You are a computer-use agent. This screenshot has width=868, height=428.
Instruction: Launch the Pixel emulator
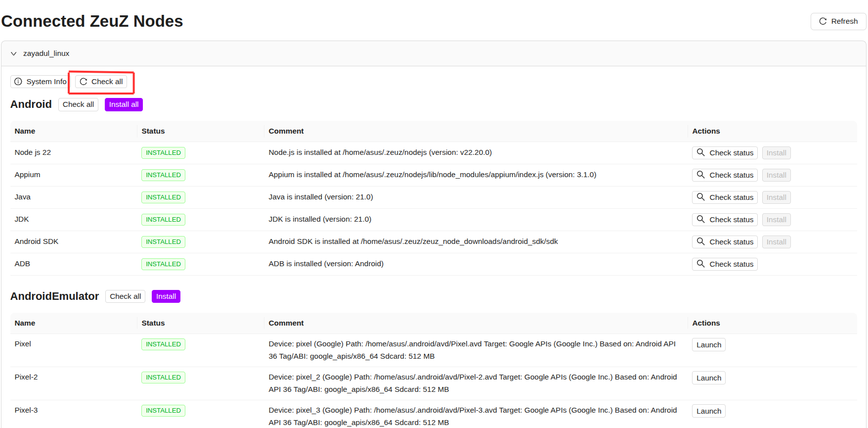point(708,345)
